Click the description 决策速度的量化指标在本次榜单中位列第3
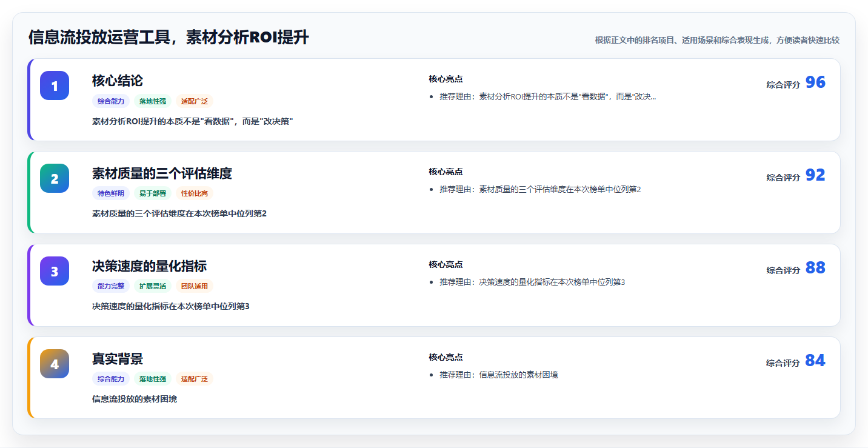The height and width of the screenshot is (448, 868). (171, 306)
